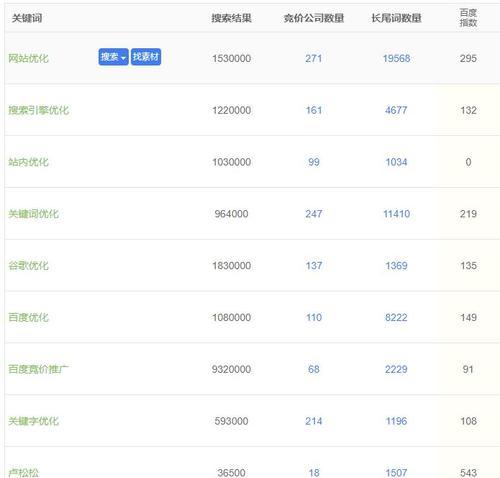
Task: Select Baidu index value 0
Action: (468, 162)
